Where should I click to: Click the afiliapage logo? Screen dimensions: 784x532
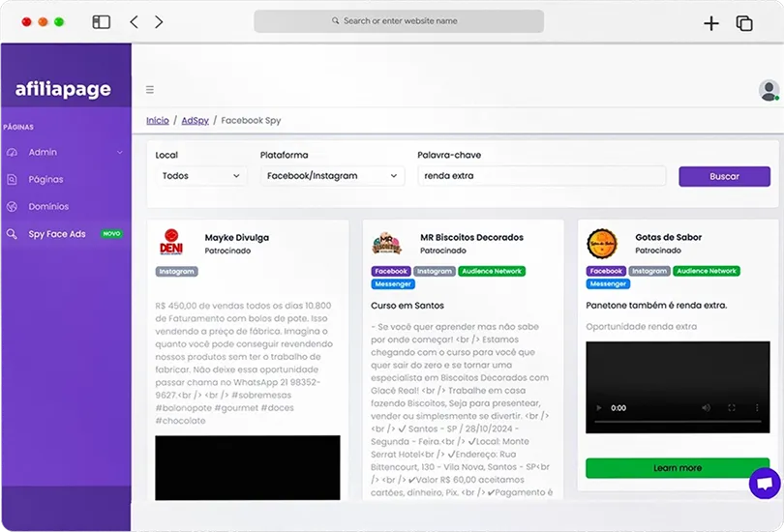click(63, 90)
